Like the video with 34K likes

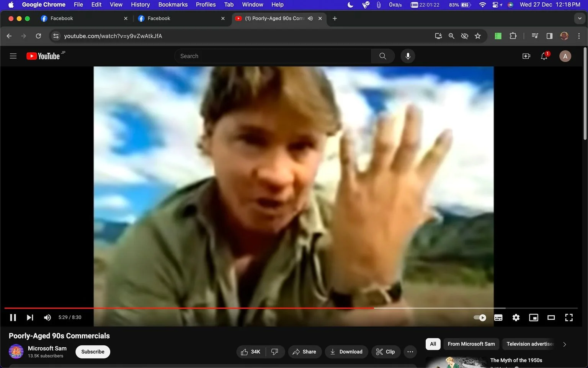(x=251, y=352)
